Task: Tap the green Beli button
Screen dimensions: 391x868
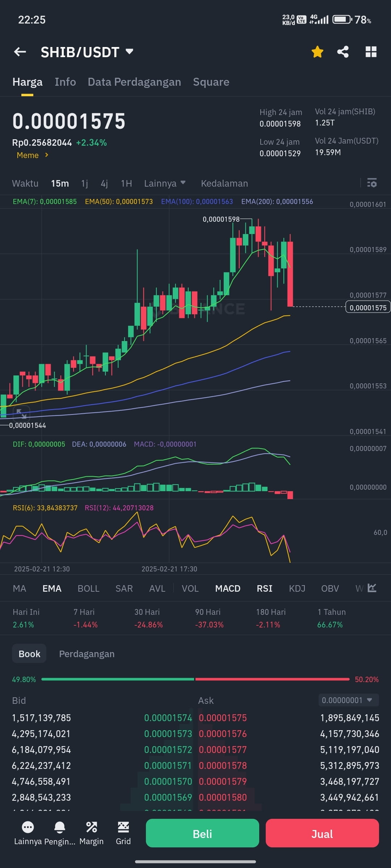Action: (202, 833)
